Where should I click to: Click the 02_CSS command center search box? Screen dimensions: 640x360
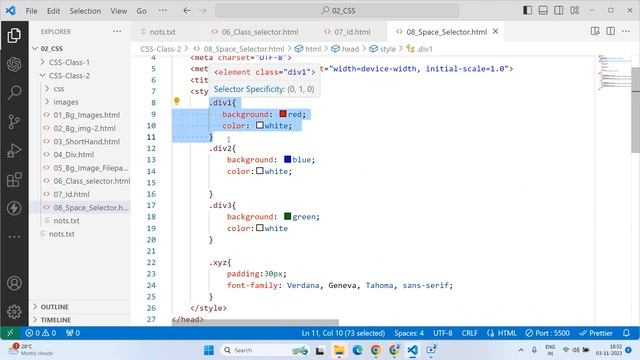[x=337, y=11]
